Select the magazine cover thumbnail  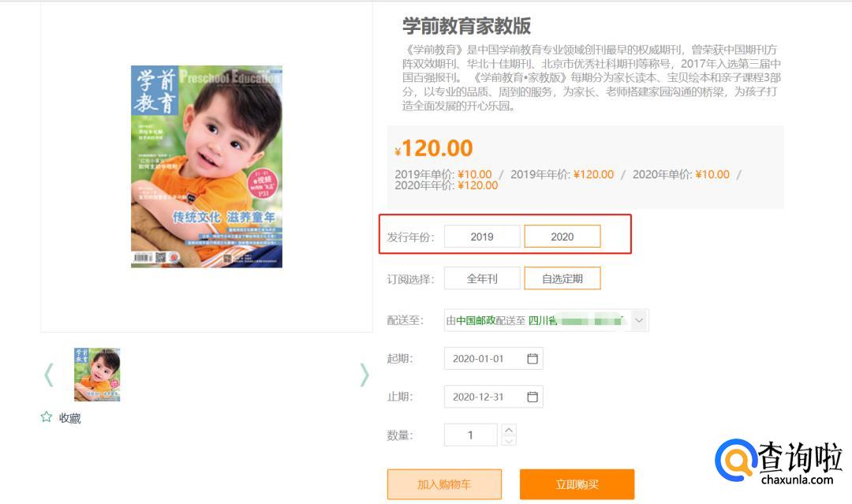coord(97,375)
